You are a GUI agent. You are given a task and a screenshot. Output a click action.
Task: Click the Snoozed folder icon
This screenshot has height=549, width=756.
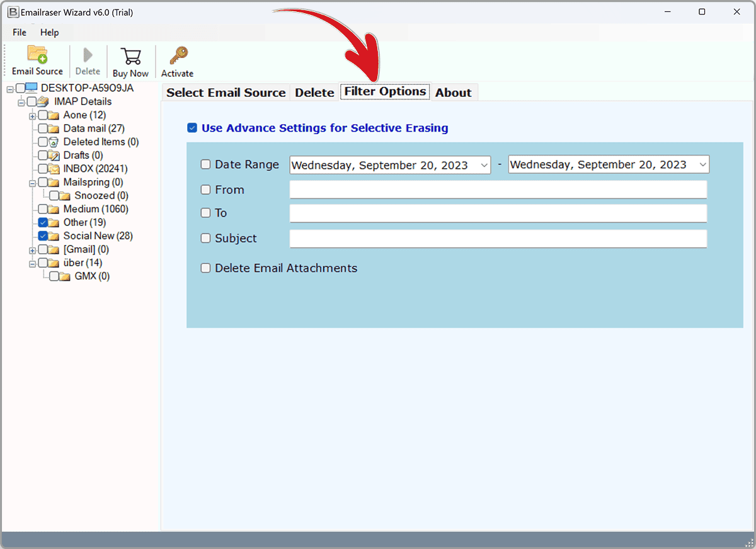(66, 196)
